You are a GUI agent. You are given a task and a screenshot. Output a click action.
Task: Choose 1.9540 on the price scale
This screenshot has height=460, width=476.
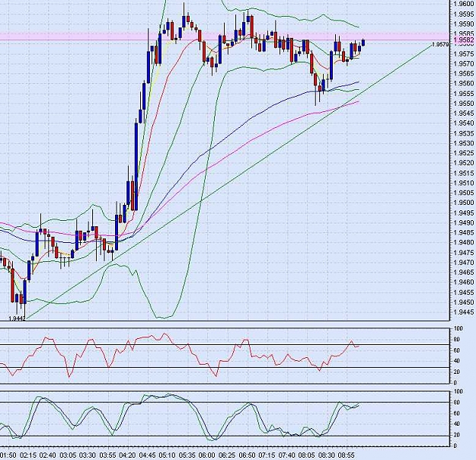click(x=463, y=123)
